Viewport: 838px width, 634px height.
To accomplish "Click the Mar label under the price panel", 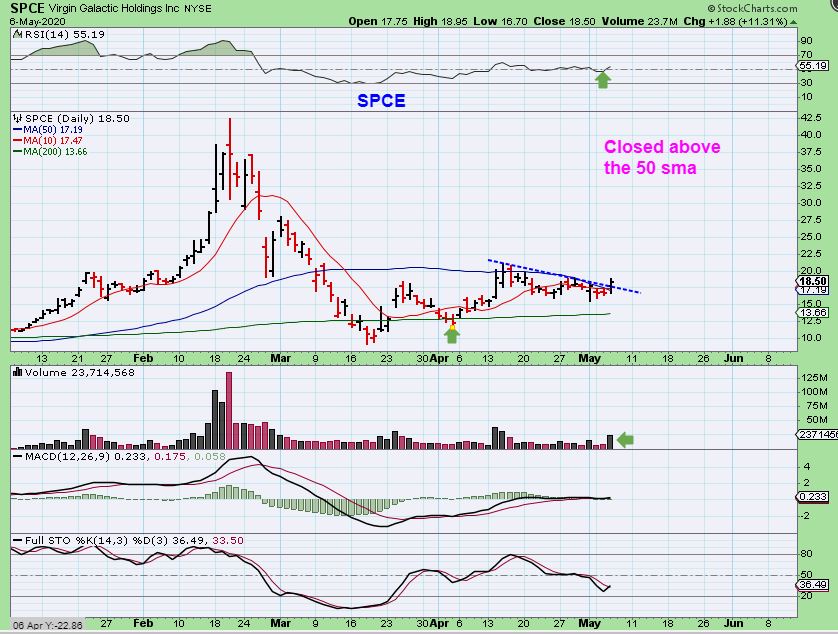I will coord(281,359).
